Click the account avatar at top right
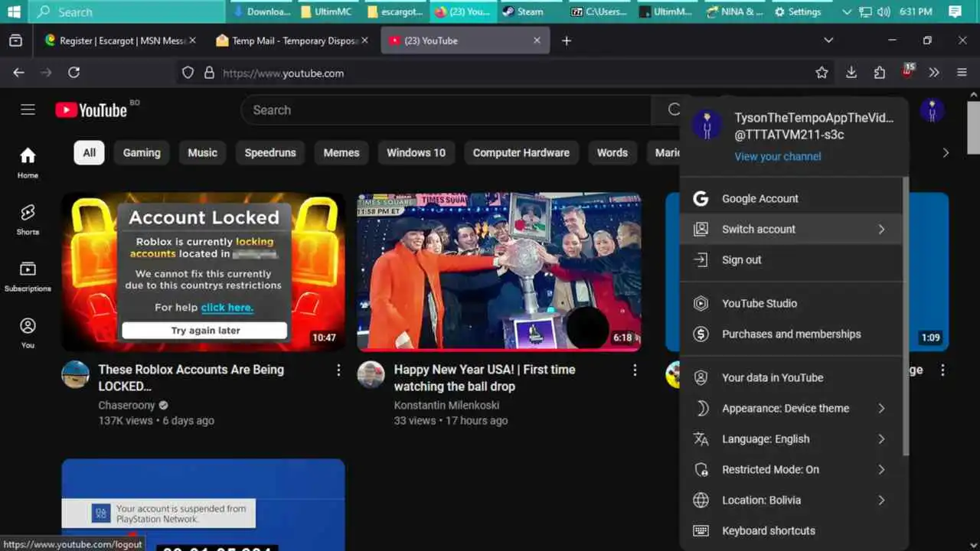Image resolution: width=980 pixels, height=551 pixels. 932,110
